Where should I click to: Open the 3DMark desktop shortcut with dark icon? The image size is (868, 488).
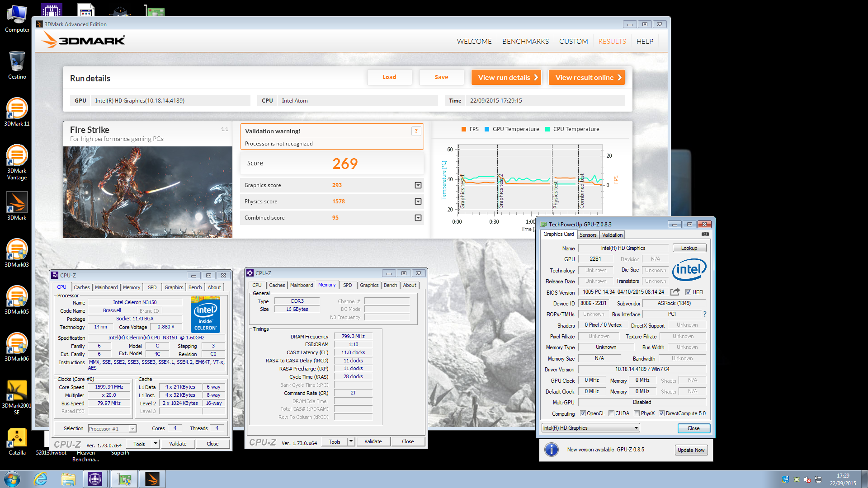[17, 206]
